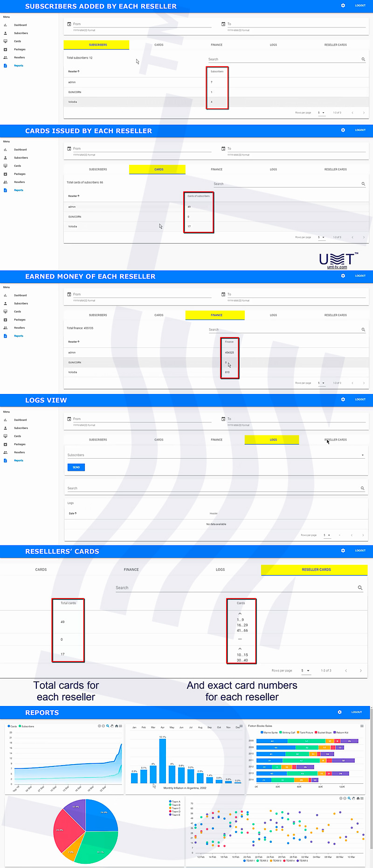The width and height of the screenshot is (373, 868).
Task: Select highlighted Logs tab in Logs View panel
Action: [x=272, y=440]
